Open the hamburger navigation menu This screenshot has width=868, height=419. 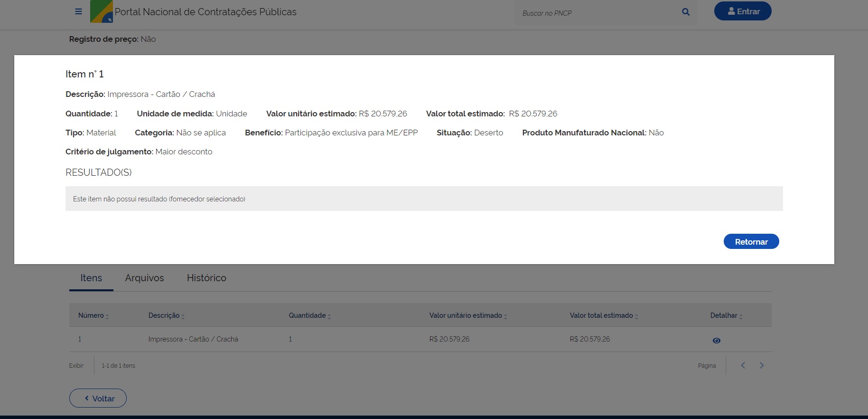coord(79,11)
